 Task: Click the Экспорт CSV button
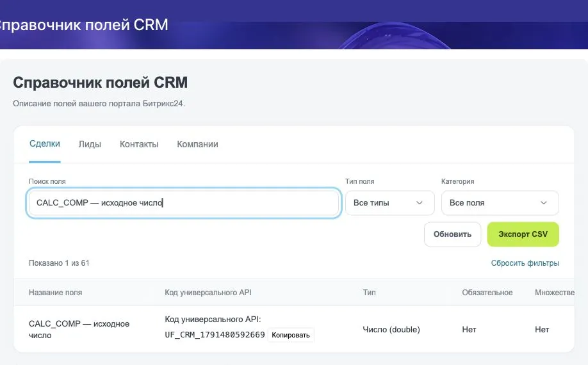coord(523,234)
